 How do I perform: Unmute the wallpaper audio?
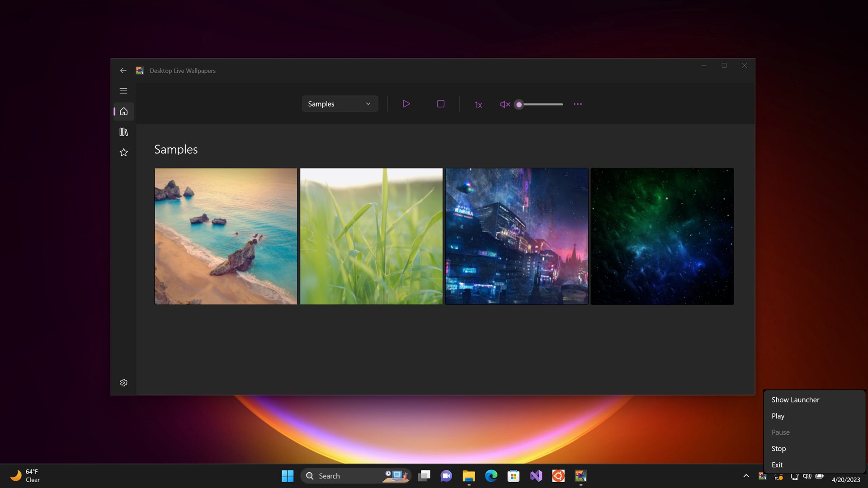tap(505, 104)
